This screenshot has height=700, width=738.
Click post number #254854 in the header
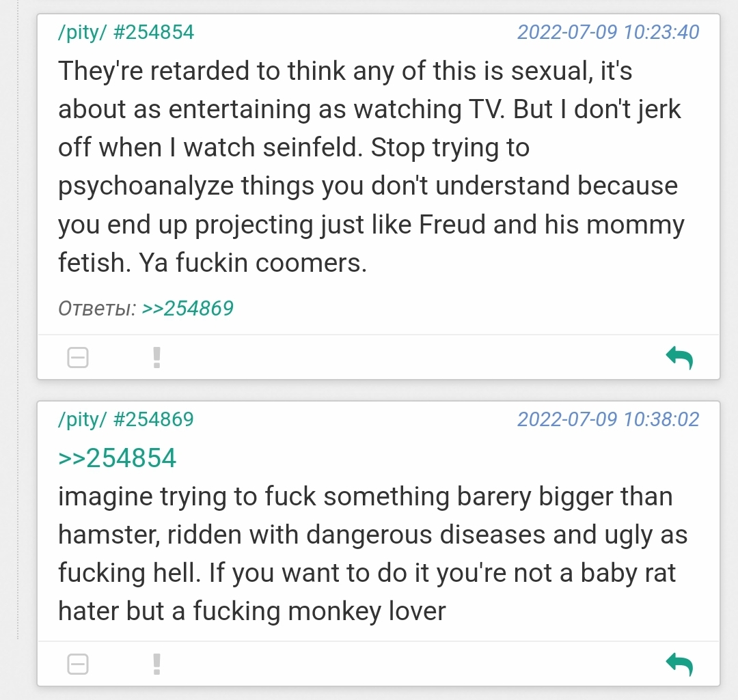click(x=153, y=32)
